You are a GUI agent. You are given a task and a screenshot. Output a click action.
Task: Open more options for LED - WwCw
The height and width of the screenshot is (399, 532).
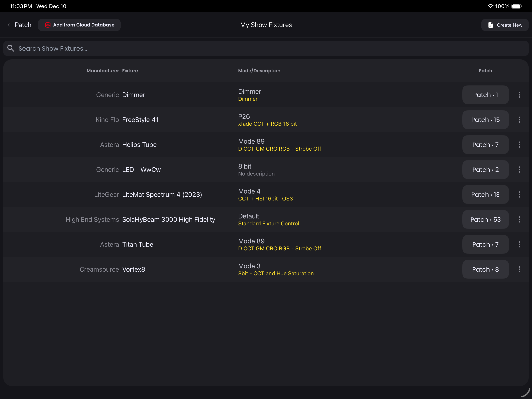pos(519,170)
